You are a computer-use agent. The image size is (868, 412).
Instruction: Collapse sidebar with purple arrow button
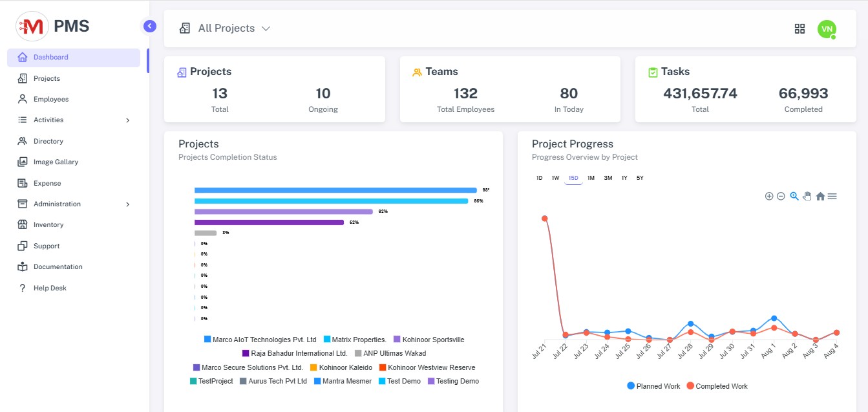tap(150, 26)
